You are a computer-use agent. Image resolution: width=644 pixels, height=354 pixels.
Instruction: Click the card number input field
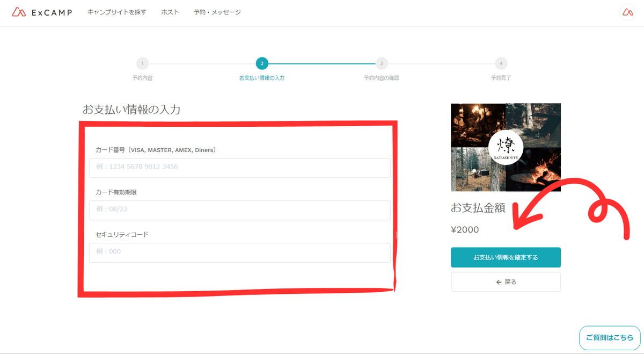click(x=239, y=168)
